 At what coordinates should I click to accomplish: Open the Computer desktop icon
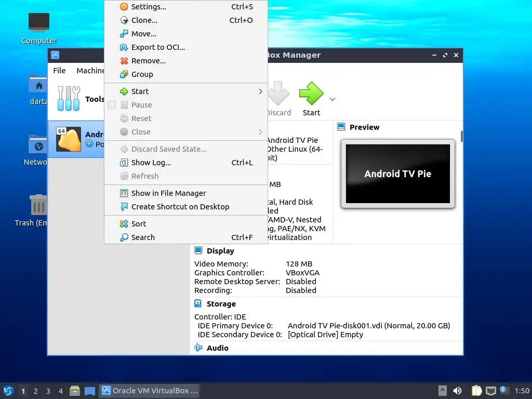pyautogui.click(x=39, y=29)
